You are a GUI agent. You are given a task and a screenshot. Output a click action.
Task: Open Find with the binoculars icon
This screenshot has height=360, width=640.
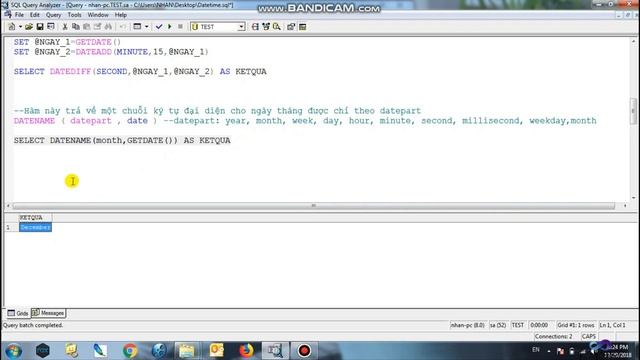pos(108,27)
